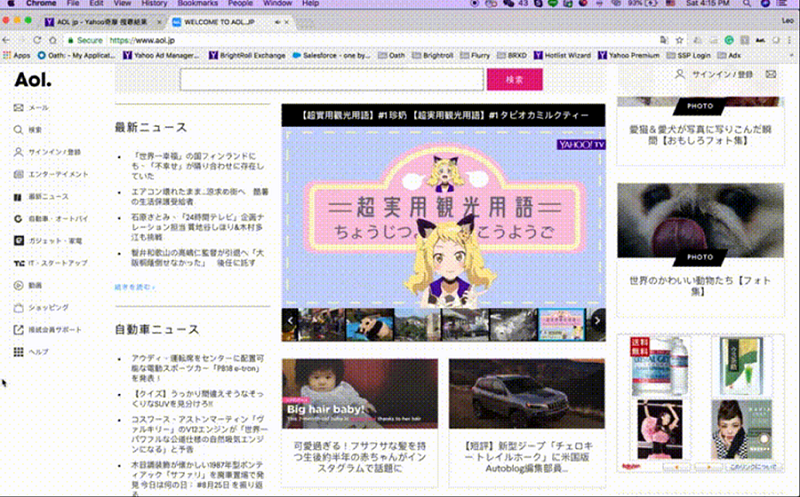This screenshot has width=800, height=497.
Task: Click 続きを読む link under 最新ニュース
Action: coord(135,287)
